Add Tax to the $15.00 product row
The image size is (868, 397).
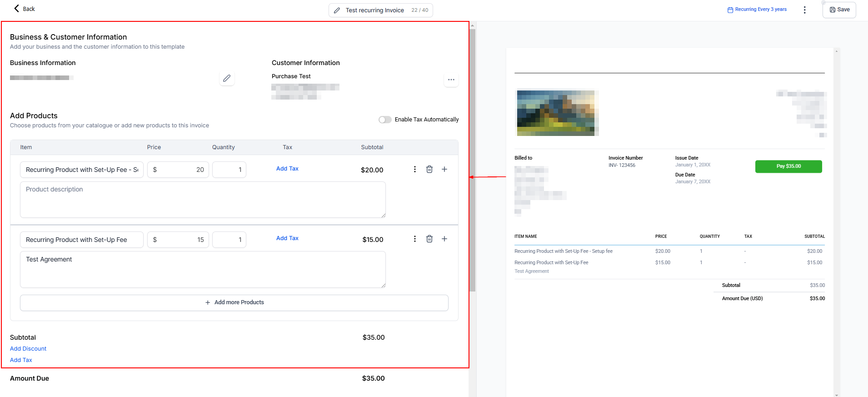[287, 238]
